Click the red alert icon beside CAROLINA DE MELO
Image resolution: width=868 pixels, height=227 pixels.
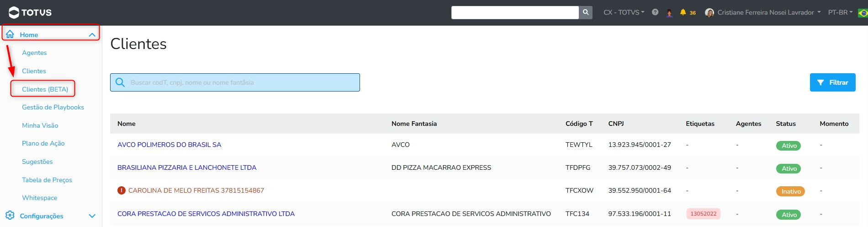(122, 190)
